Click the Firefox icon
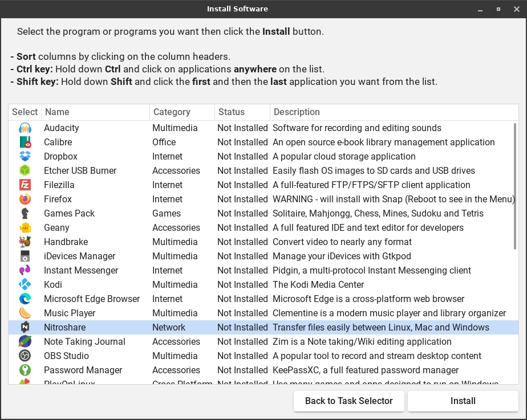 25,199
